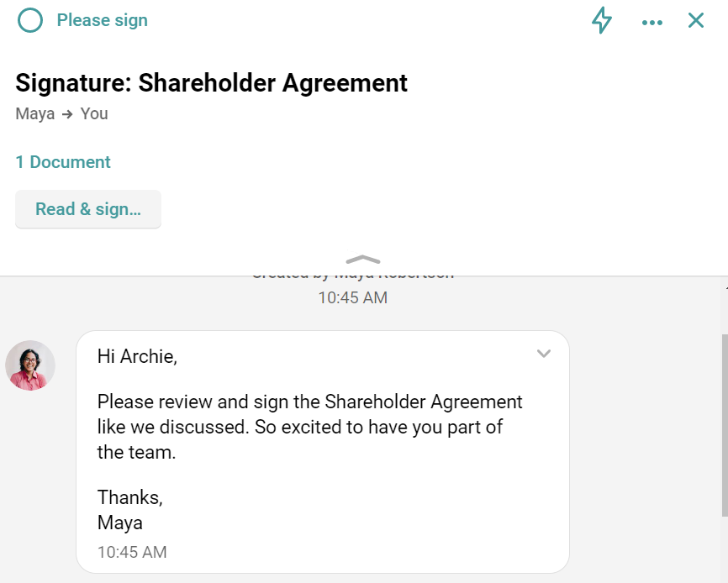The image size is (728, 583).
Task: Click the conversation timestamp above the chat
Action: 352,297
